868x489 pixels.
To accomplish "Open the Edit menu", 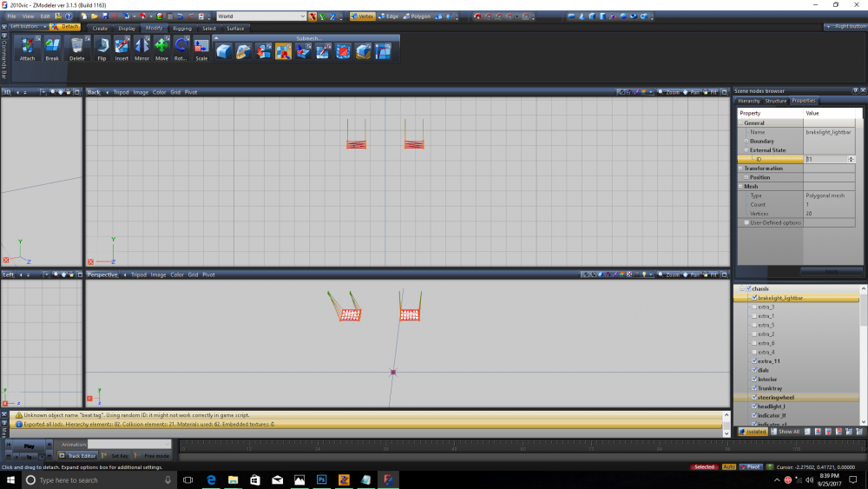I will point(45,17).
